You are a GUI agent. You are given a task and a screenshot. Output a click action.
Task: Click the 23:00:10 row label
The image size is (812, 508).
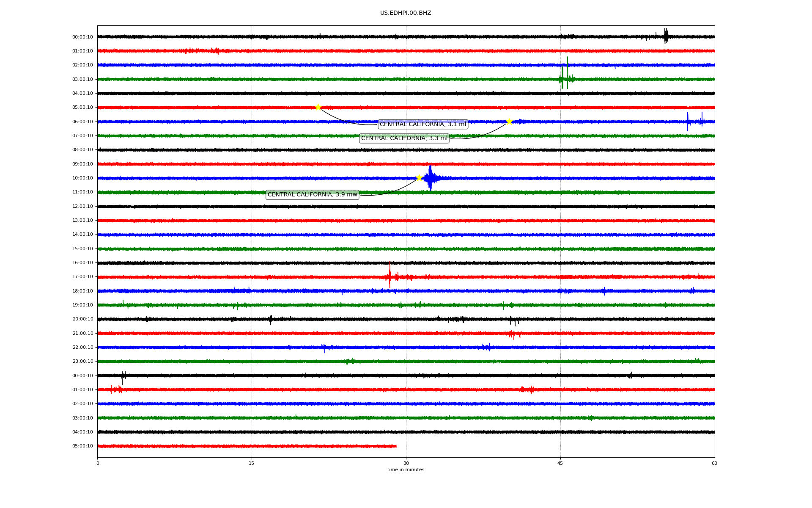[82, 361]
